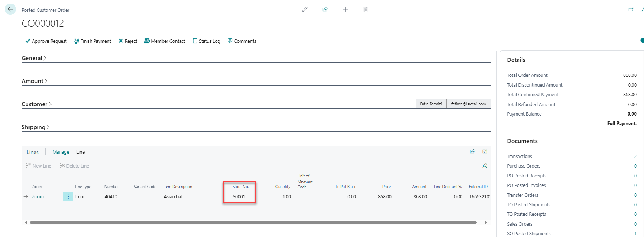Click the trash delete icon
The image size is (644, 237).
pos(366,10)
